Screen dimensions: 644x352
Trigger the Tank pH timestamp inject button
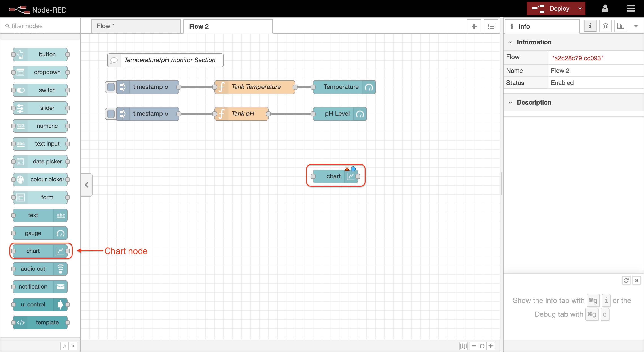(111, 114)
